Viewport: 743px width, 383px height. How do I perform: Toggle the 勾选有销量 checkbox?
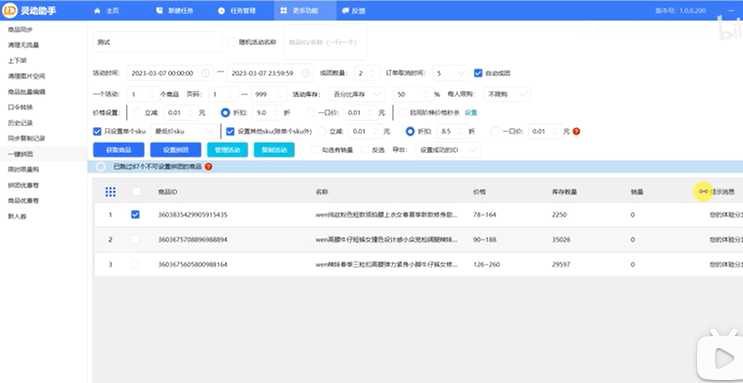pyautogui.click(x=316, y=150)
